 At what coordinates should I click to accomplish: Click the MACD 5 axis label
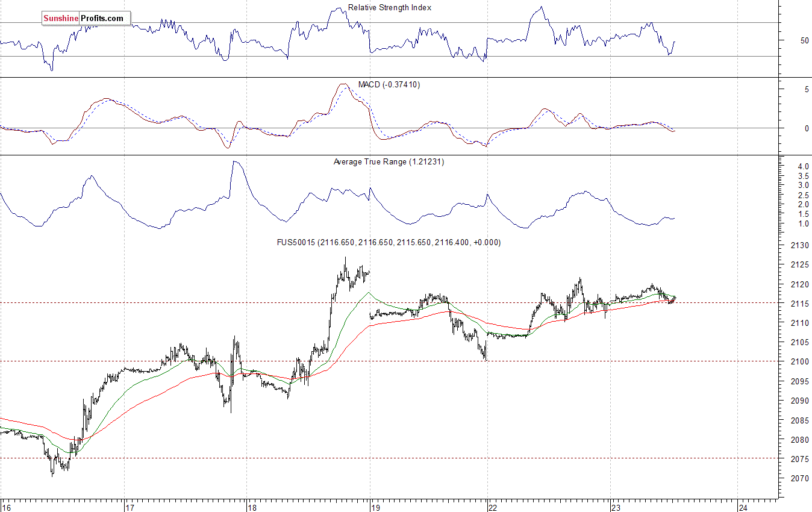807,89
